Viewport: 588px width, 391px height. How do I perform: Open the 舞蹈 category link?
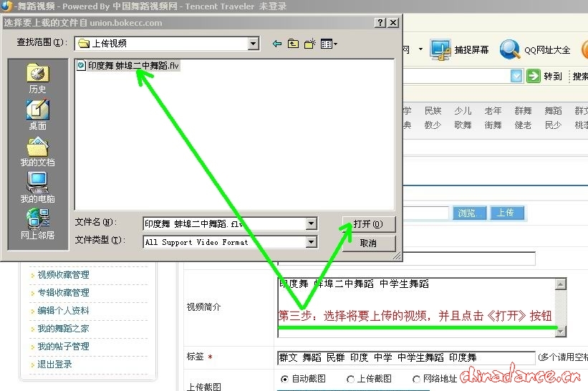pyautogui.click(x=553, y=110)
